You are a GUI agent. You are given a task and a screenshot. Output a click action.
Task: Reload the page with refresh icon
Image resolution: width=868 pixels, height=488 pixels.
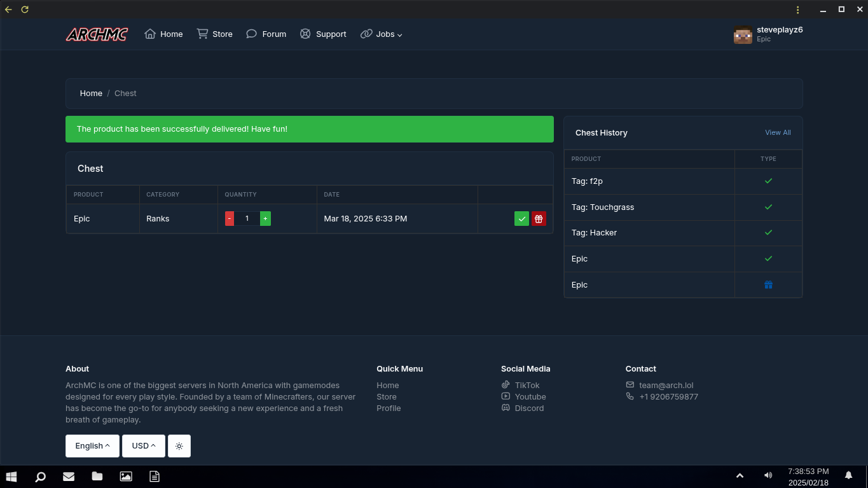coord(25,10)
